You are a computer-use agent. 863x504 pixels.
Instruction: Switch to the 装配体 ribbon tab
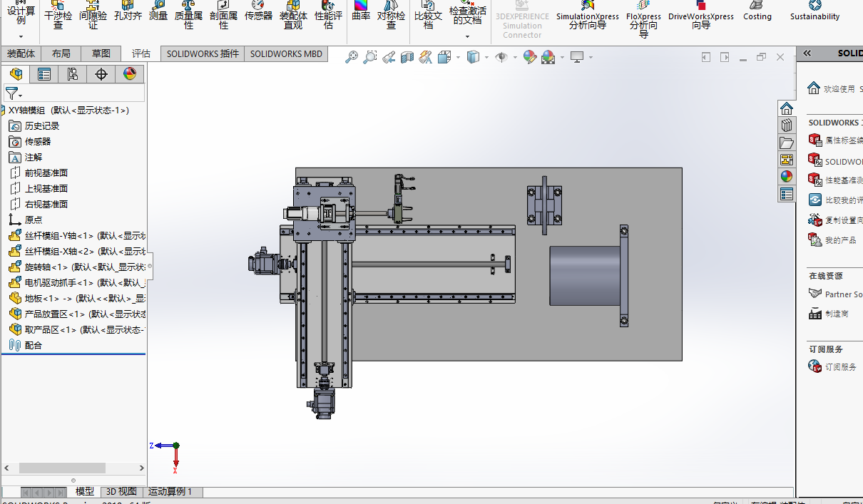[21, 53]
